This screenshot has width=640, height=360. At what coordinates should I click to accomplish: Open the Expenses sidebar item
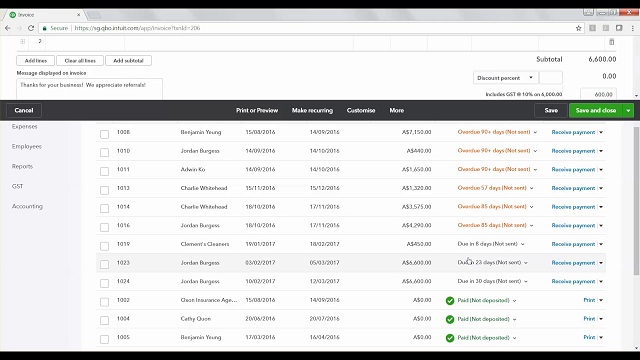coord(24,127)
